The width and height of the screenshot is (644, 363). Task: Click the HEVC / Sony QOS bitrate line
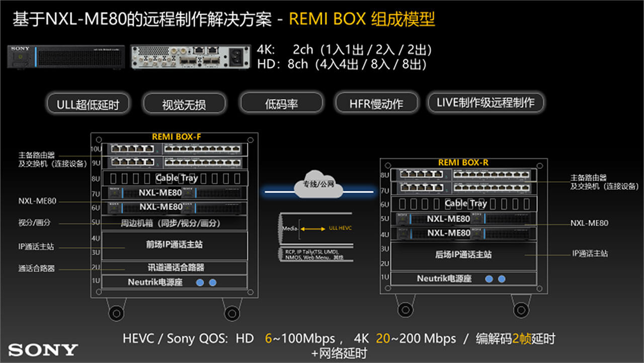tap(339, 338)
